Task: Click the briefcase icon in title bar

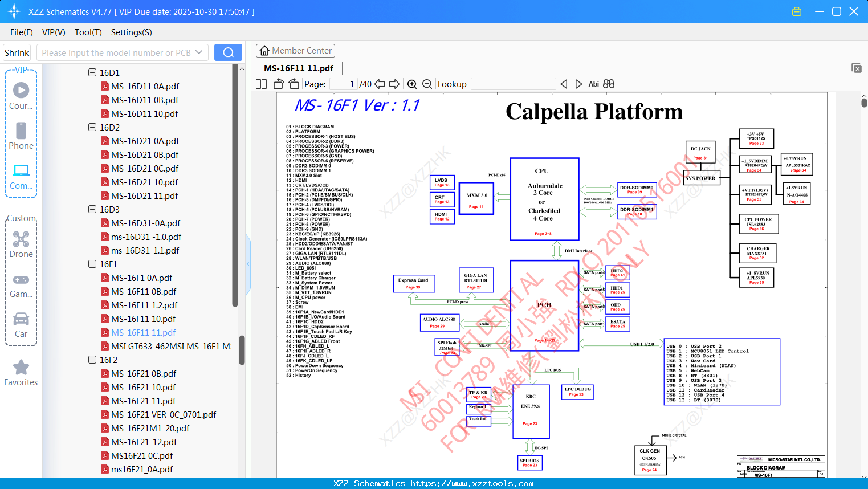Action: [797, 11]
